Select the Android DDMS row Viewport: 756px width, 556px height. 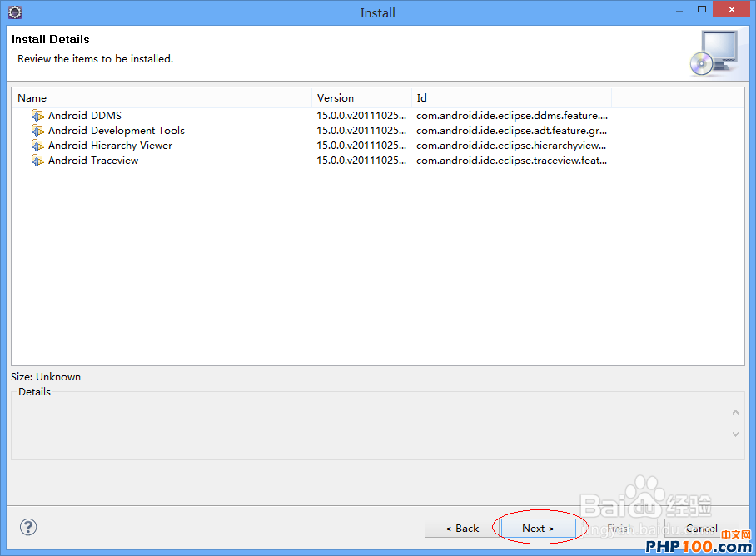tap(377, 115)
